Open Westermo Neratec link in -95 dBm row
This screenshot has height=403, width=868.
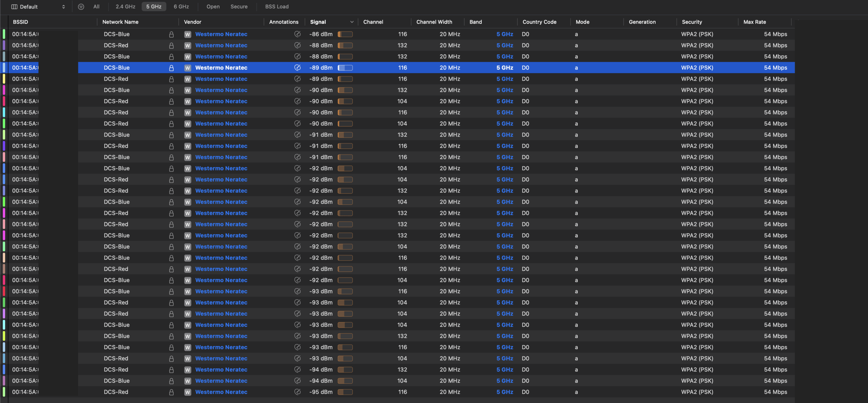click(x=221, y=392)
